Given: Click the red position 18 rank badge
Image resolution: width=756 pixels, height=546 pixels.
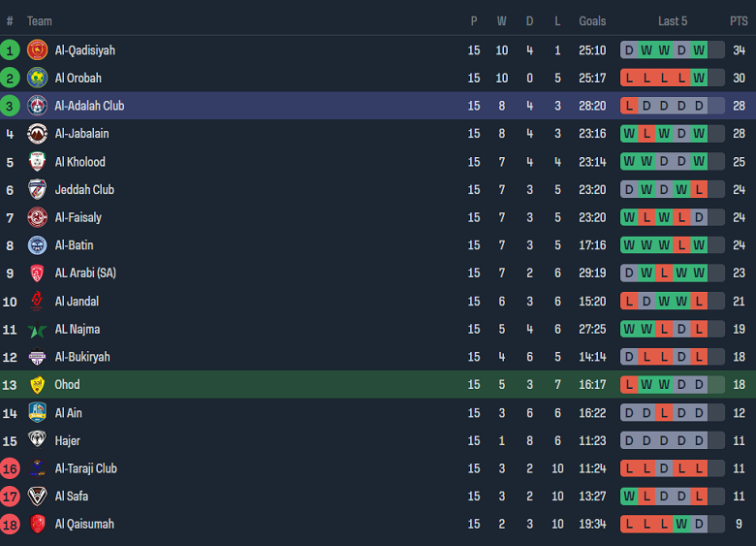Looking at the screenshot, I should coord(10,525).
